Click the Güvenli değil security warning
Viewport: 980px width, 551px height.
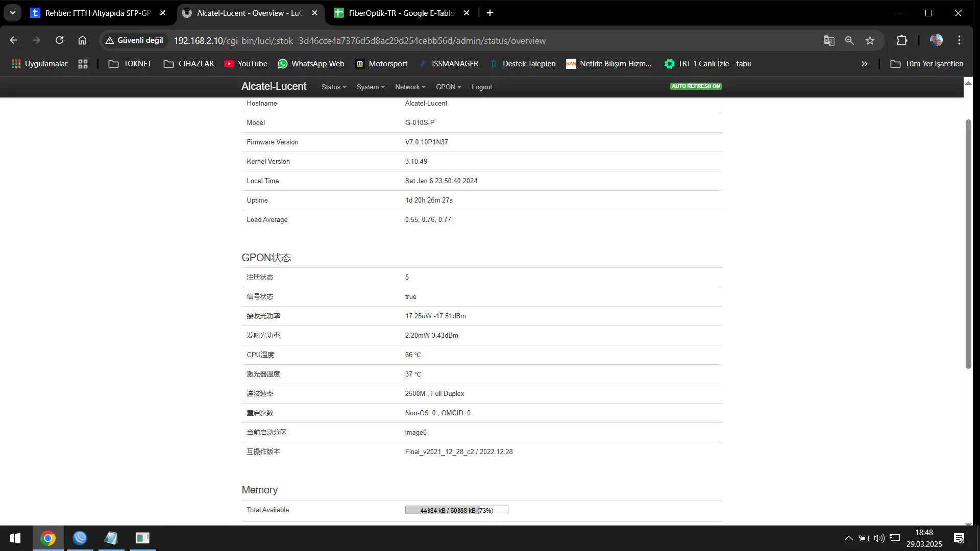click(134, 40)
